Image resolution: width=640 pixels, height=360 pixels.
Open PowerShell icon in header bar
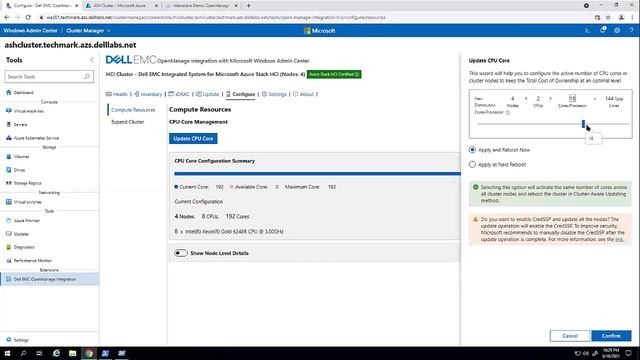click(x=587, y=31)
